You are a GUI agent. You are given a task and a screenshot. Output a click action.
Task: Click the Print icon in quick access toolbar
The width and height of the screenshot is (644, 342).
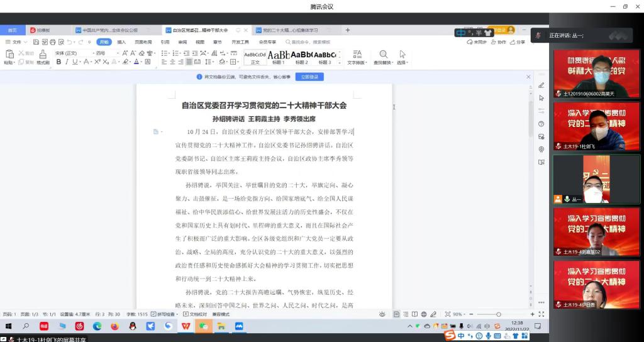click(53, 42)
